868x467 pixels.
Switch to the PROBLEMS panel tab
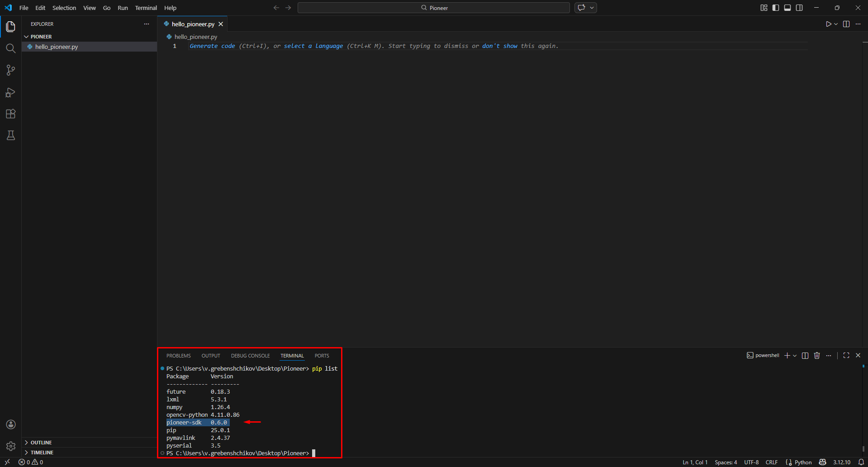coord(178,356)
